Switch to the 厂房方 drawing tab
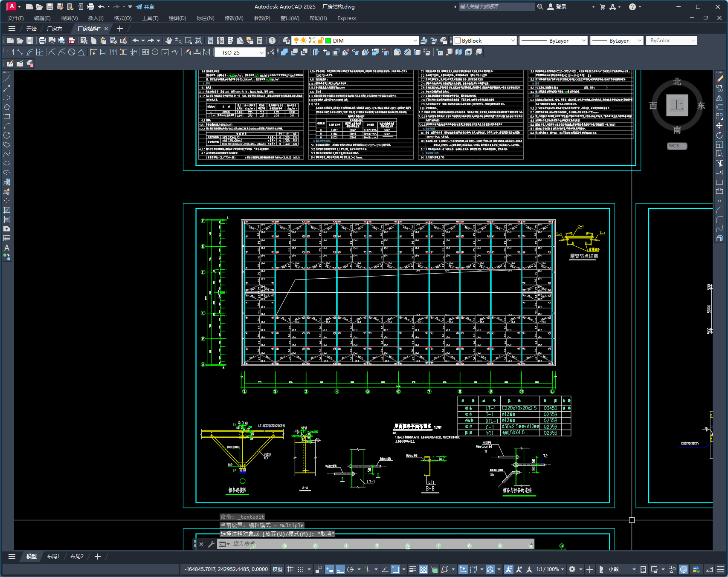The height and width of the screenshot is (577, 728). [55, 29]
